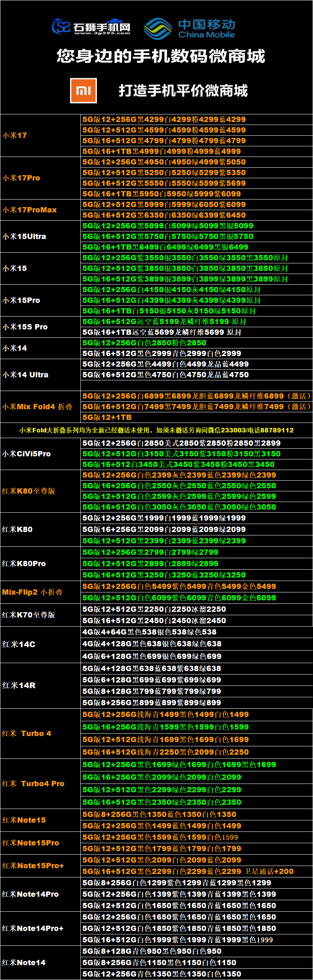This screenshot has width=313, height=980.
Task: Select the 小米17ProMax model cell
Action: (x=30, y=210)
